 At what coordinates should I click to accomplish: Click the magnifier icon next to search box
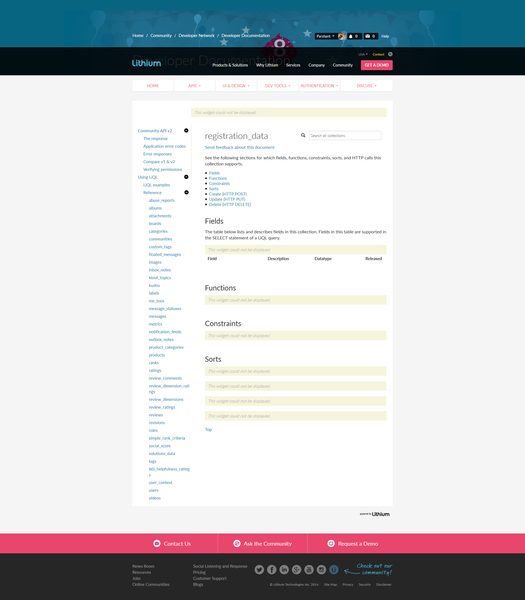point(303,135)
